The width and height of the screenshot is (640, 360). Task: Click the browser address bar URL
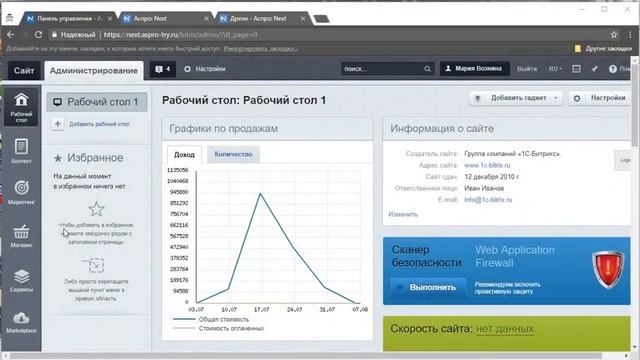click(x=181, y=35)
